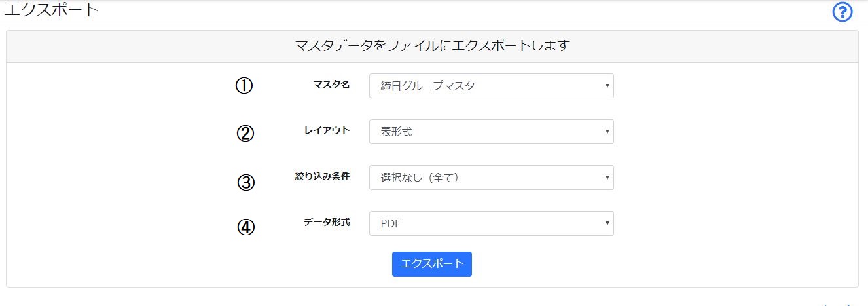Click the arrow of the マスタ名 select
Viewport: 868px width, 306px height.
pos(607,86)
